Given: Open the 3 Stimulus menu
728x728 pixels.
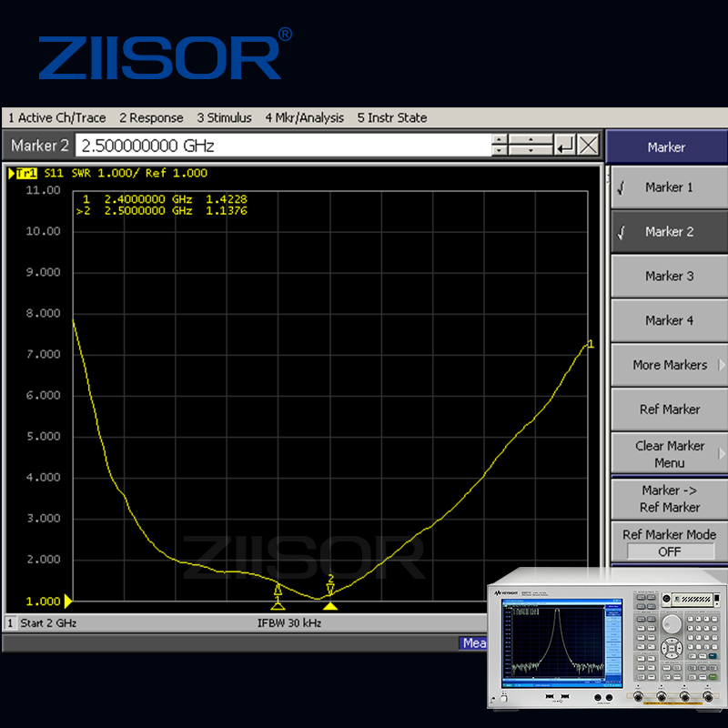Looking at the screenshot, I should (224, 117).
